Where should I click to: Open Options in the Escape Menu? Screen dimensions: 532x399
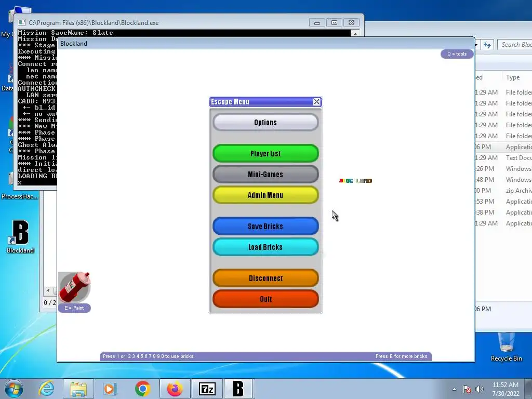point(265,123)
